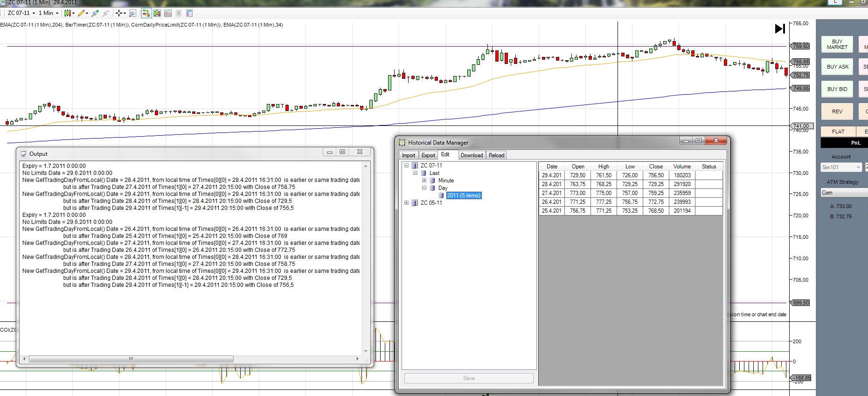
Task: Click the Output window scroll up arrow
Action: 366,166
